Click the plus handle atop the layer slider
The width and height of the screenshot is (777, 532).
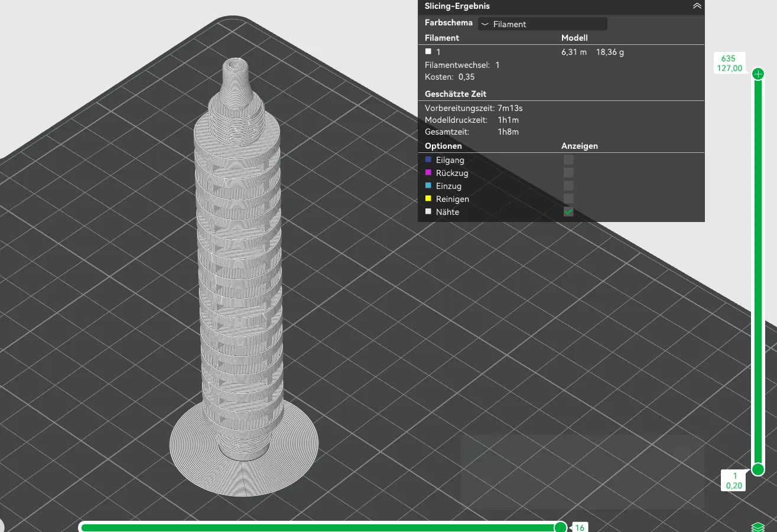pyautogui.click(x=758, y=74)
